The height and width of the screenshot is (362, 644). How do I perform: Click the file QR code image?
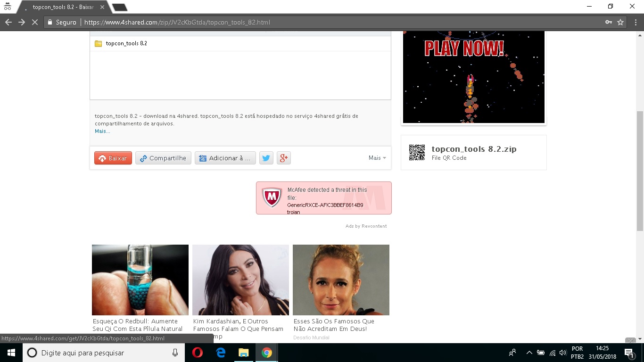pyautogui.click(x=417, y=152)
